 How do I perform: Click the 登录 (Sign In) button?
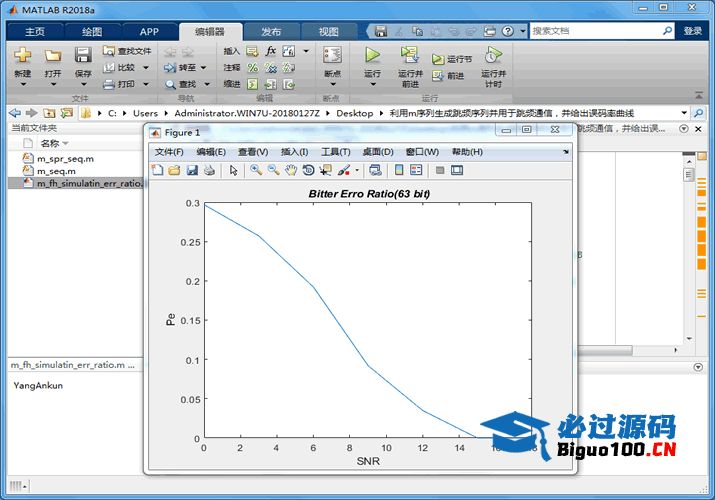(693, 31)
